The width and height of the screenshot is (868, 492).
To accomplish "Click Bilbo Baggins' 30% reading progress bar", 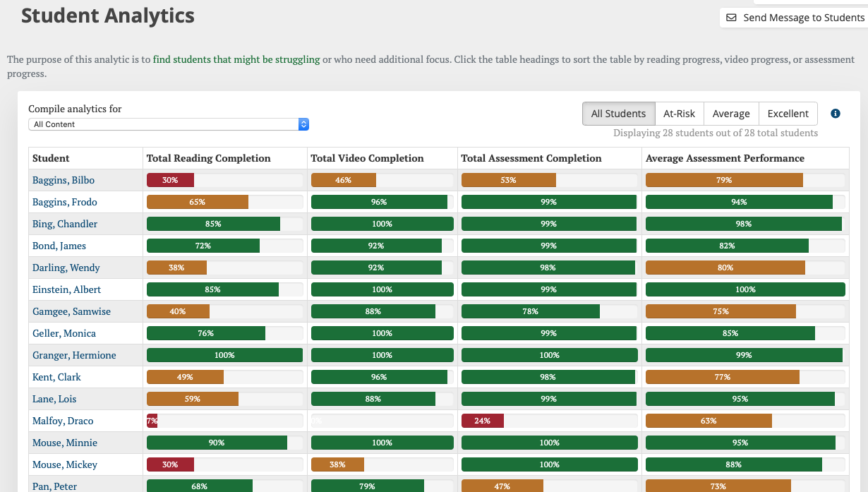I will 170,180.
